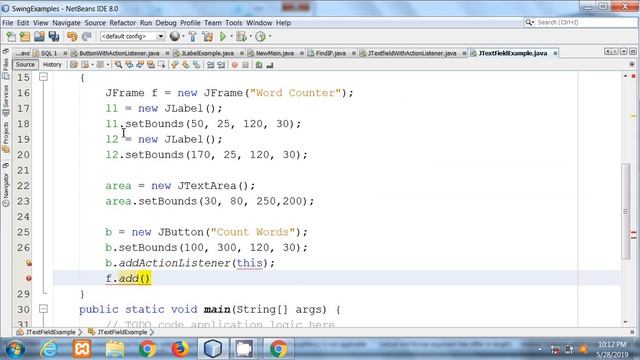The image size is (640, 360).
Task: Click the Toggle Bookmark icon
Action: 197,64
